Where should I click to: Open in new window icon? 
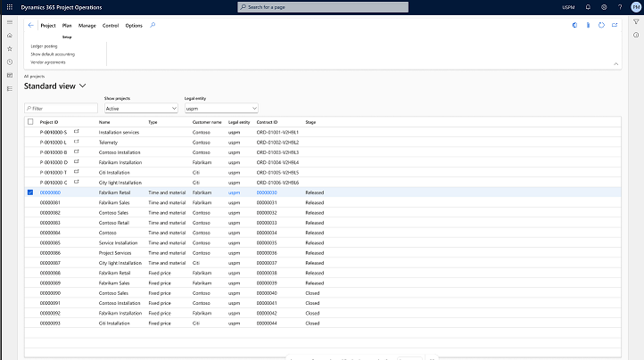615,25
